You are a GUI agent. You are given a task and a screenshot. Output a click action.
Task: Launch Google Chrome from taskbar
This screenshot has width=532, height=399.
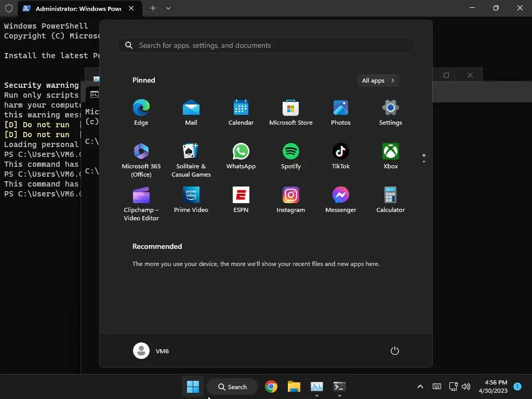coord(271,387)
